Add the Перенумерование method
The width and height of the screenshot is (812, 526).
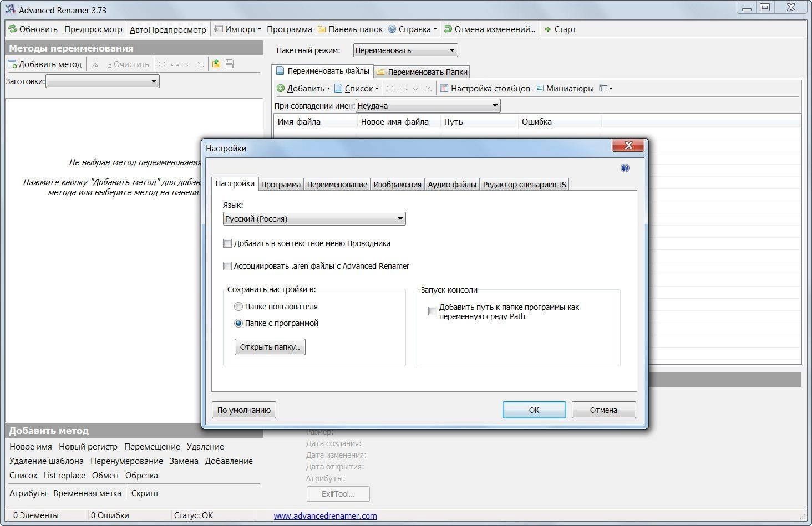[126, 461]
